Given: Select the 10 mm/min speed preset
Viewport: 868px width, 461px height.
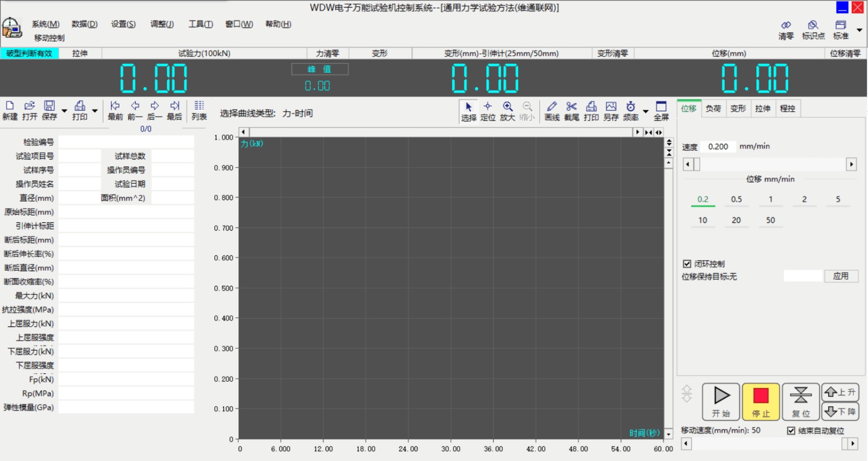Looking at the screenshot, I should pyautogui.click(x=703, y=220).
